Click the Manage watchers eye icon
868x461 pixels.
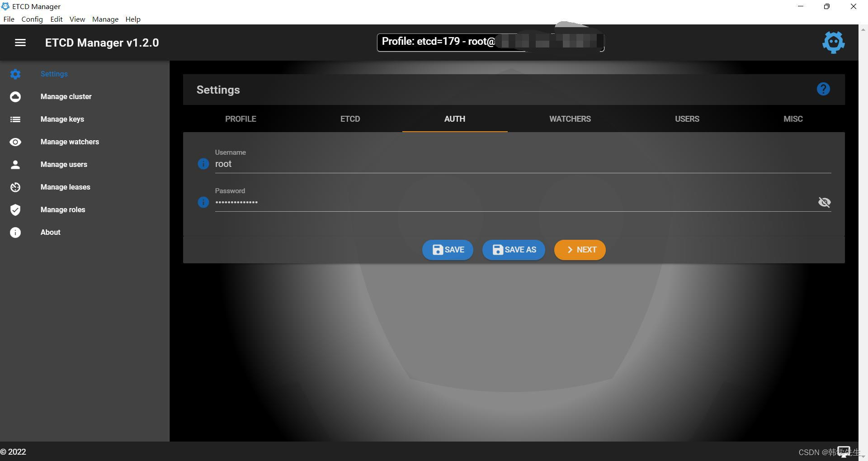15,142
